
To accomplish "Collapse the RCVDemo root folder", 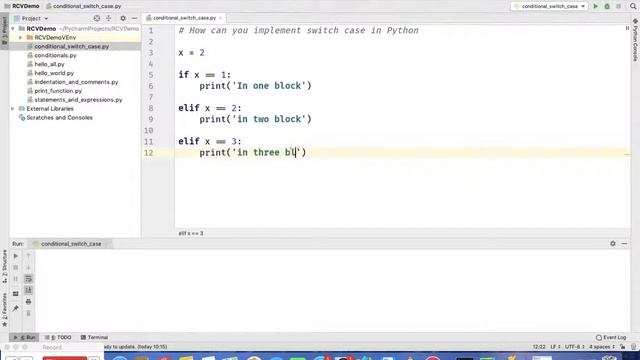I will [x=13, y=29].
